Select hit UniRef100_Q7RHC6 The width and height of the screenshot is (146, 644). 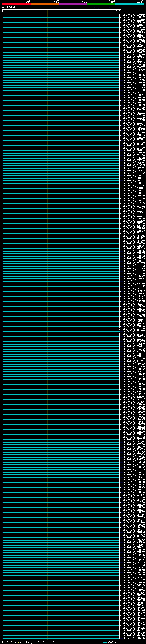coord(134,555)
